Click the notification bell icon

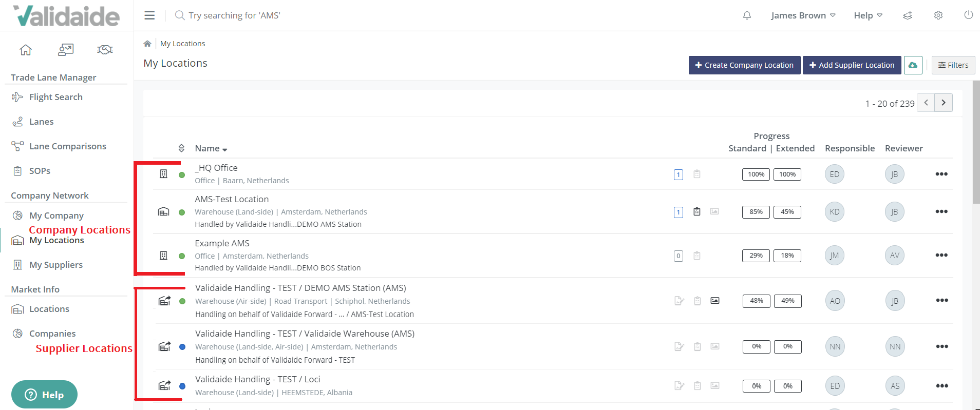click(x=747, y=15)
